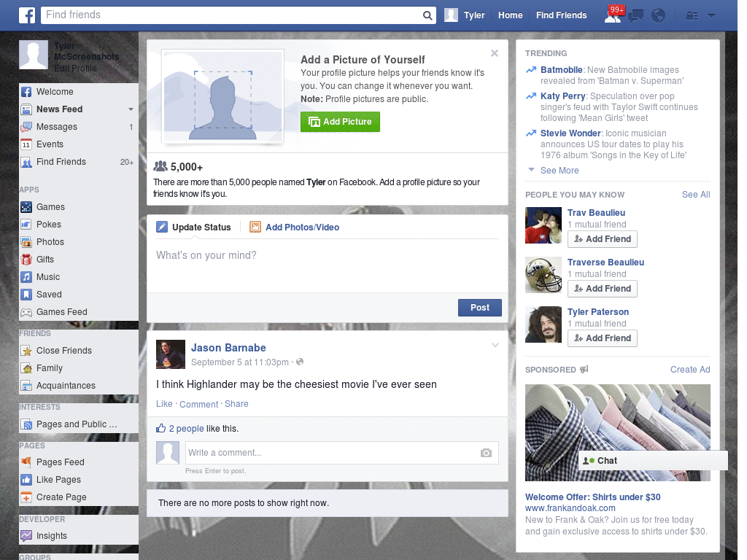747x560 pixels.
Task: Click the Create Page plus icon
Action: pyautogui.click(x=26, y=497)
